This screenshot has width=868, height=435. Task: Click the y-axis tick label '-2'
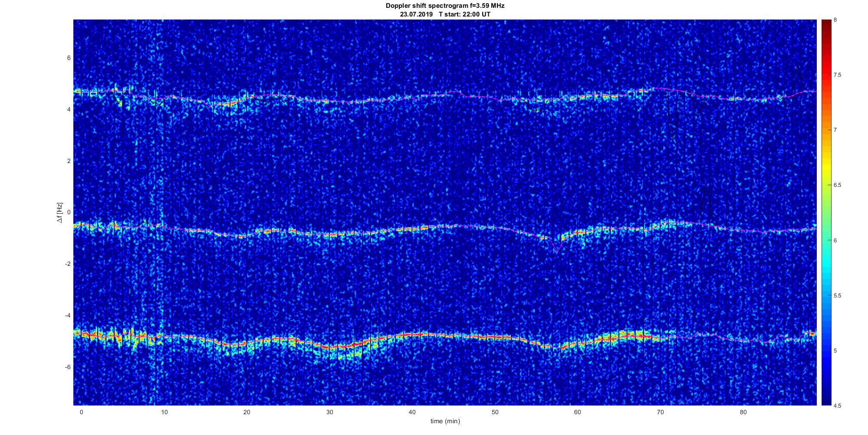coord(68,264)
